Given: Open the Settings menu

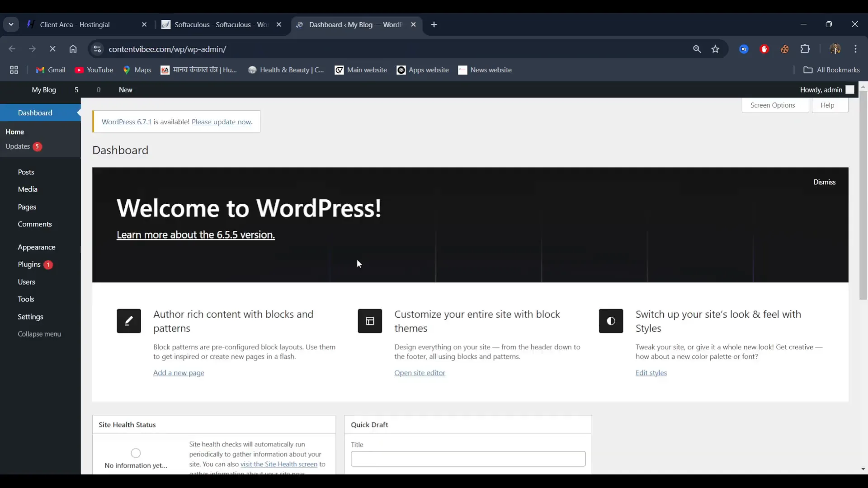Looking at the screenshot, I should (x=31, y=317).
